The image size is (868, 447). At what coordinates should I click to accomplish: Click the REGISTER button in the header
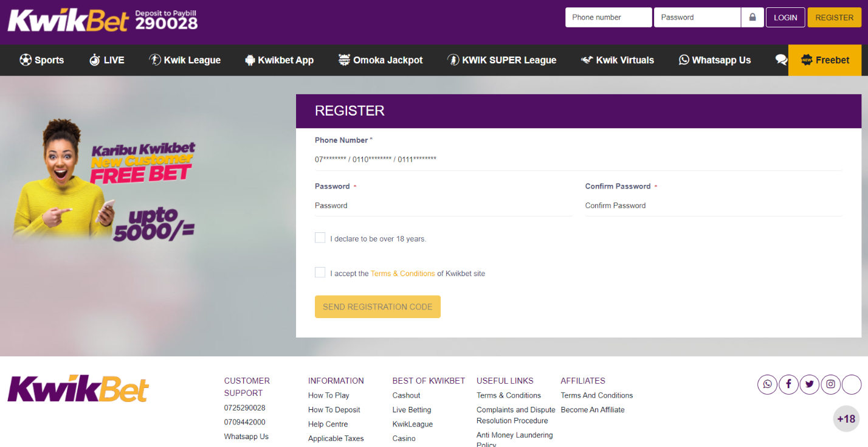click(835, 18)
